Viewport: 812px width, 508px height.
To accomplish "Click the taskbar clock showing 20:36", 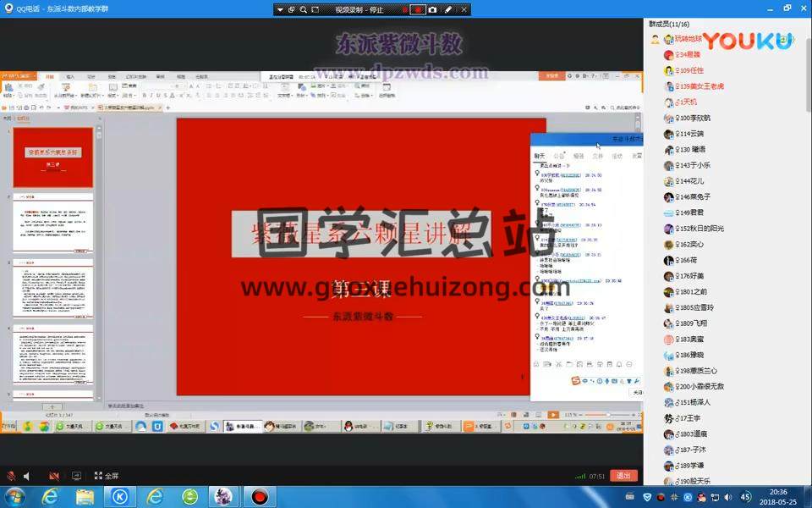I will coord(778,496).
